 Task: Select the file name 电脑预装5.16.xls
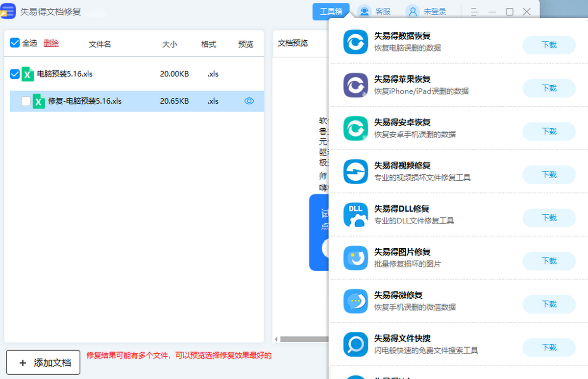click(65, 74)
